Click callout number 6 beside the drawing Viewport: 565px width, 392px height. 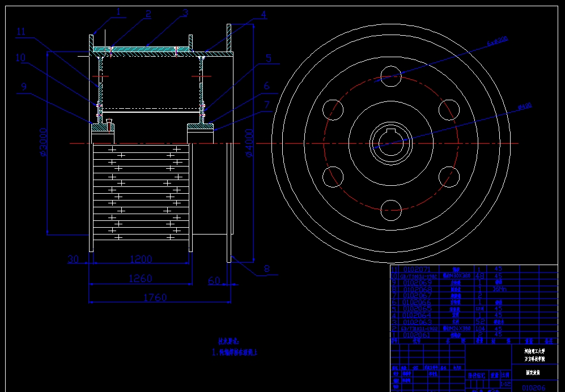[x=267, y=86]
